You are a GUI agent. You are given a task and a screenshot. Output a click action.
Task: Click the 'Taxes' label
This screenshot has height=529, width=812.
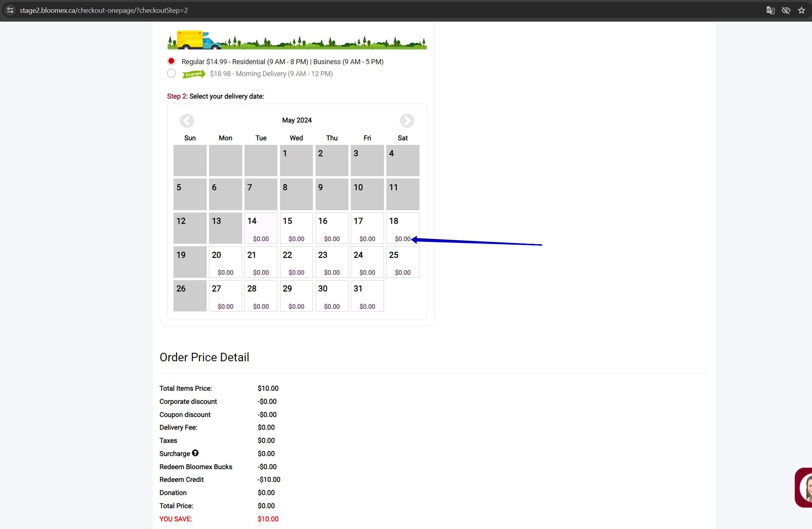pyautogui.click(x=168, y=441)
